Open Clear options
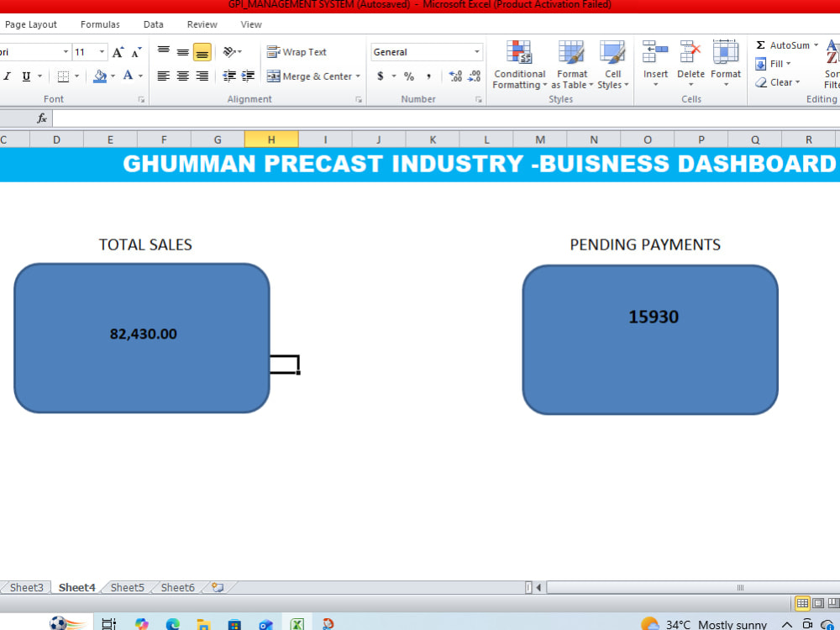Image resolution: width=840 pixels, height=630 pixels. [777, 82]
